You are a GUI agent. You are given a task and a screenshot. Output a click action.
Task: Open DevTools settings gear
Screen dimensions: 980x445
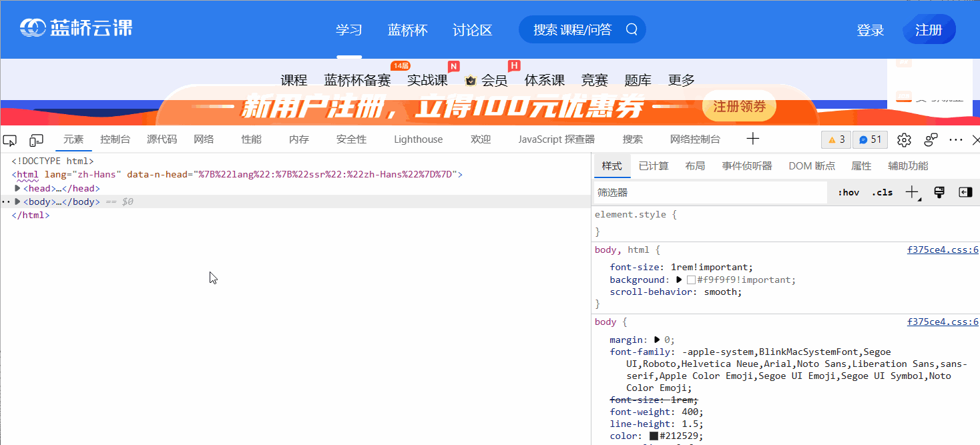click(x=904, y=140)
